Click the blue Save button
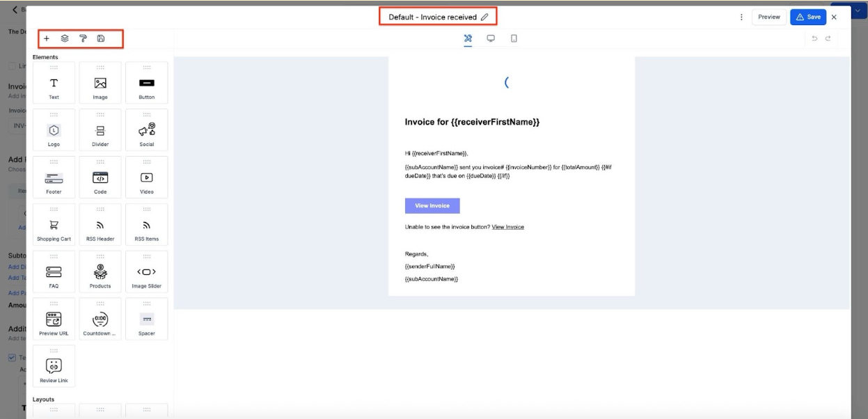Image resolution: width=868 pixels, height=419 pixels. pos(807,17)
